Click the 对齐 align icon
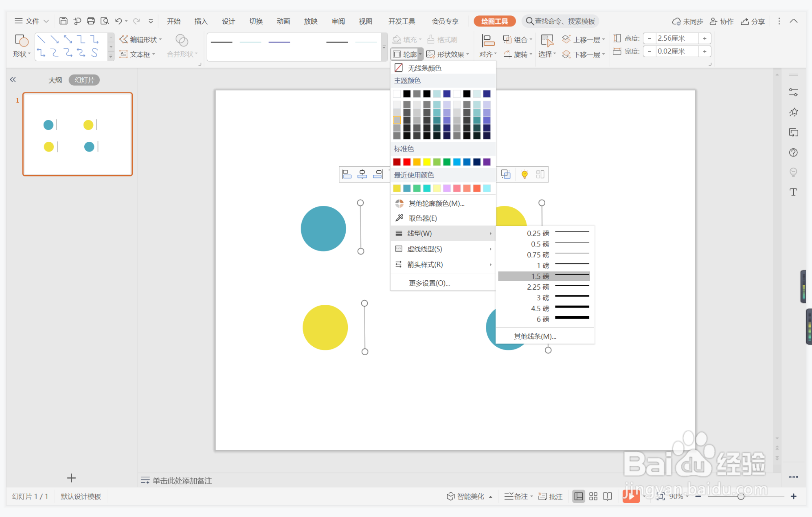This screenshot has width=812, height=517. (x=488, y=40)
